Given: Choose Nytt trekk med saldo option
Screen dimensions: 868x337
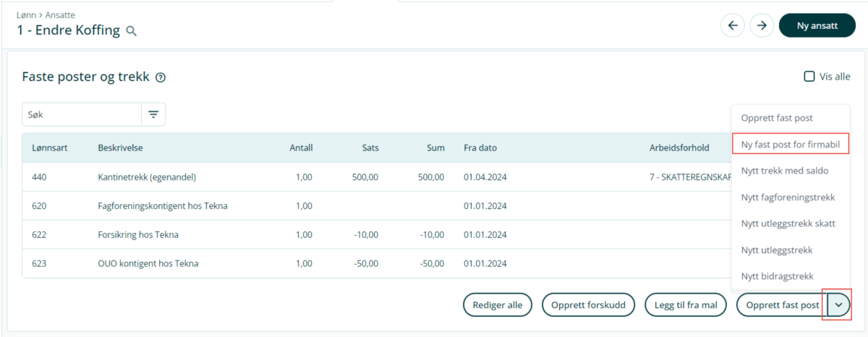Looking at the screenshot, I should pos(784,171).
